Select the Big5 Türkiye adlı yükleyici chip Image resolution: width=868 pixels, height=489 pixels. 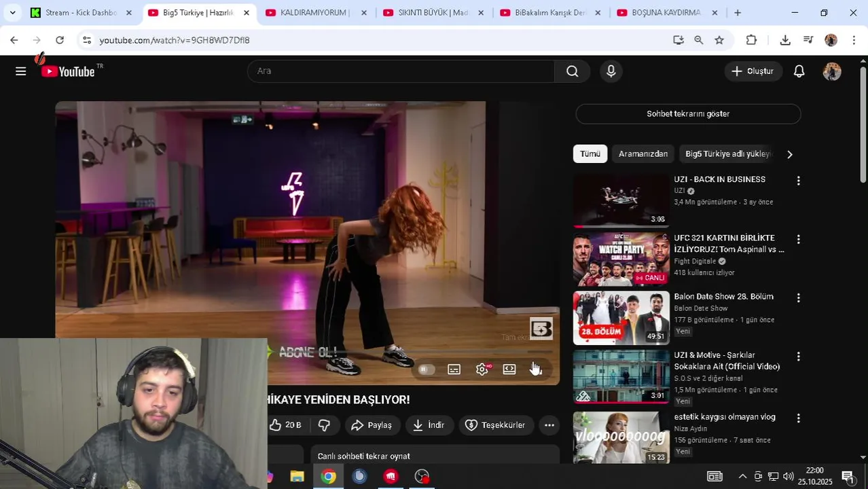[728, 154]
